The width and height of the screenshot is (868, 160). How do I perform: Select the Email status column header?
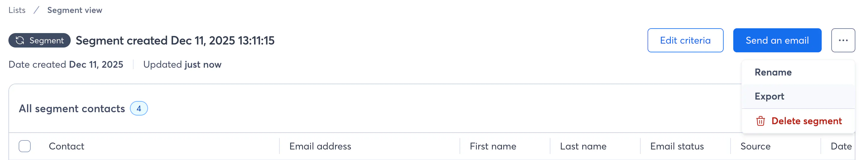pyautogui.click(x=677, y=146)
